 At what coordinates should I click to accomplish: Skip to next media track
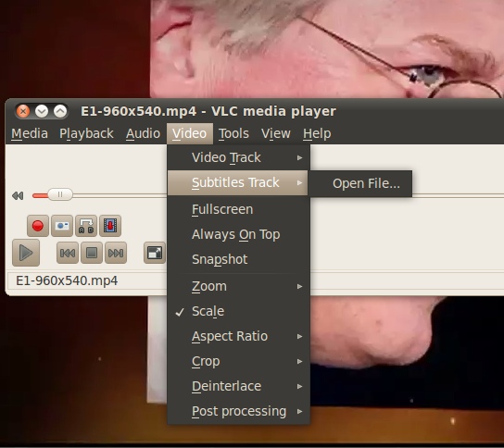tap(116, 253)
